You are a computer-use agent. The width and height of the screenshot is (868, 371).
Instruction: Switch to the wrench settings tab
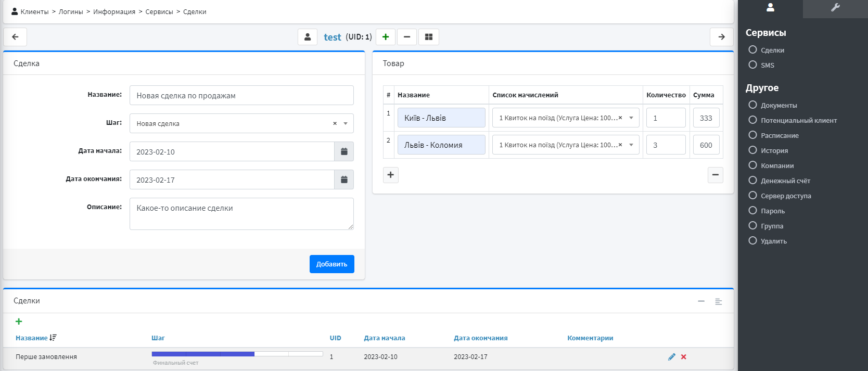point(835,8)
